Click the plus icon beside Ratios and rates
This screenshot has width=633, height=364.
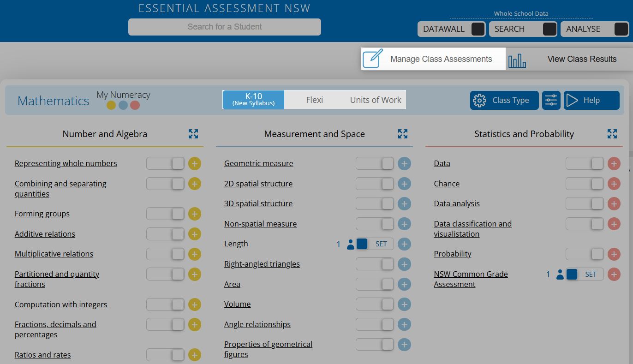[195, 355]
